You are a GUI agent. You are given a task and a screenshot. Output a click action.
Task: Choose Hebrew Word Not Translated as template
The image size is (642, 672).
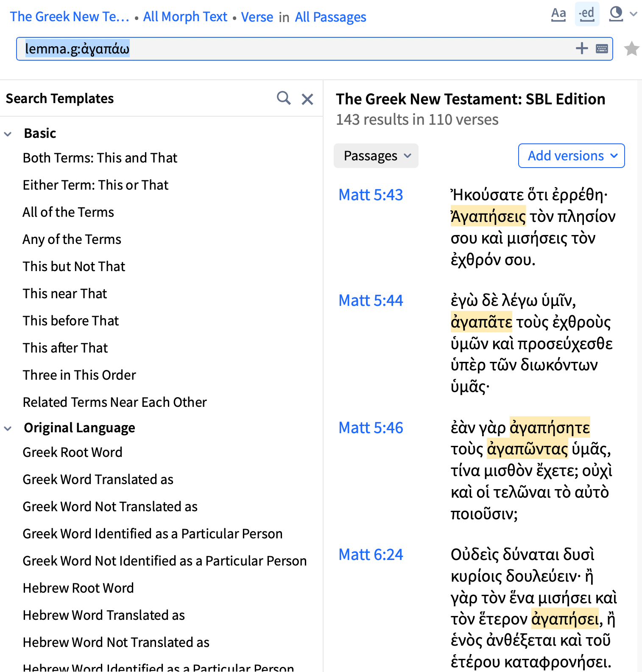tap(116, 642)
